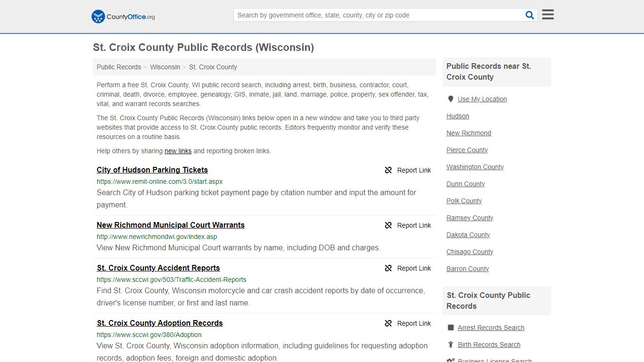
Task: Click the page title heading
Action: [x=203, y=48]
